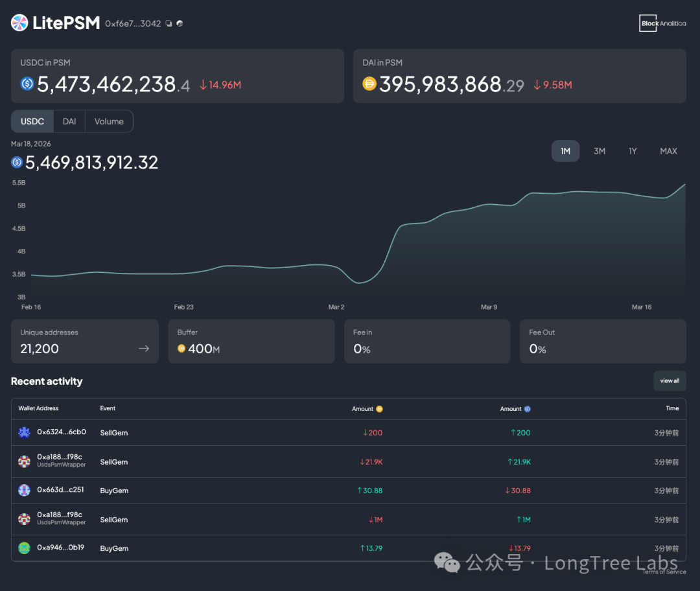Click the avatar for wallet 0x6324...6cb0
700x591 pixels.
click(24, 432)
